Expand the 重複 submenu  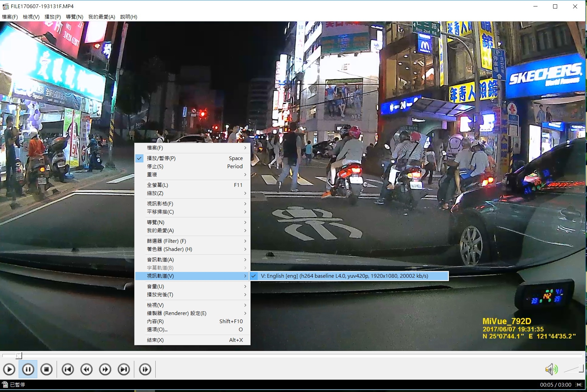coord(193,175)
